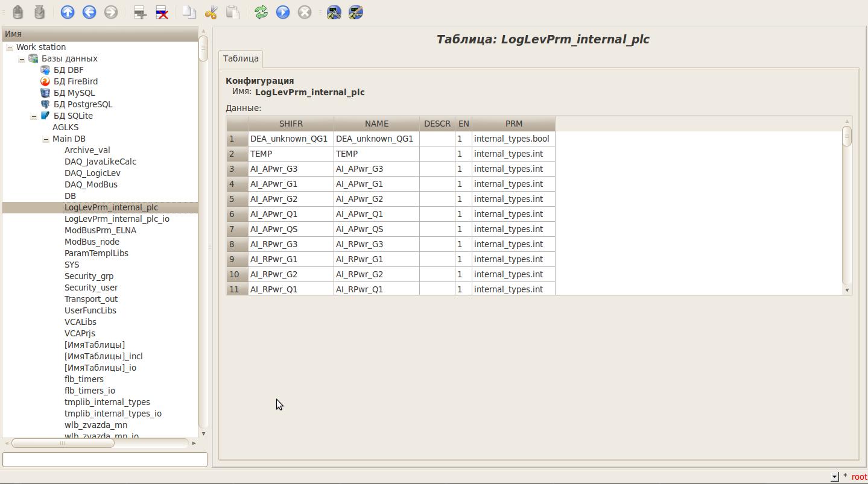Click the Add item toolbar icon

pos(140,12)
